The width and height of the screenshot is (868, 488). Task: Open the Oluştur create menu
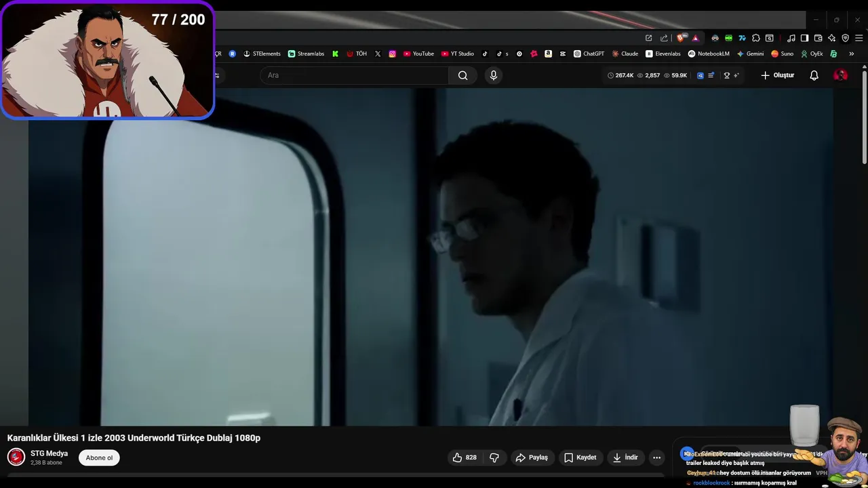tap(777, 75)
